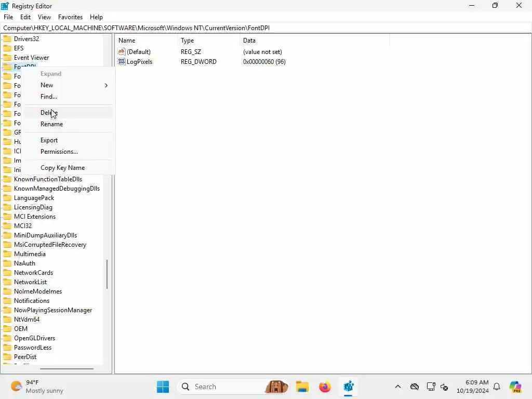Viewport: 532px width, 399px height.
Task: Click the Notifications folder icon
Action: pyautogui.click(x=7, y=301)
